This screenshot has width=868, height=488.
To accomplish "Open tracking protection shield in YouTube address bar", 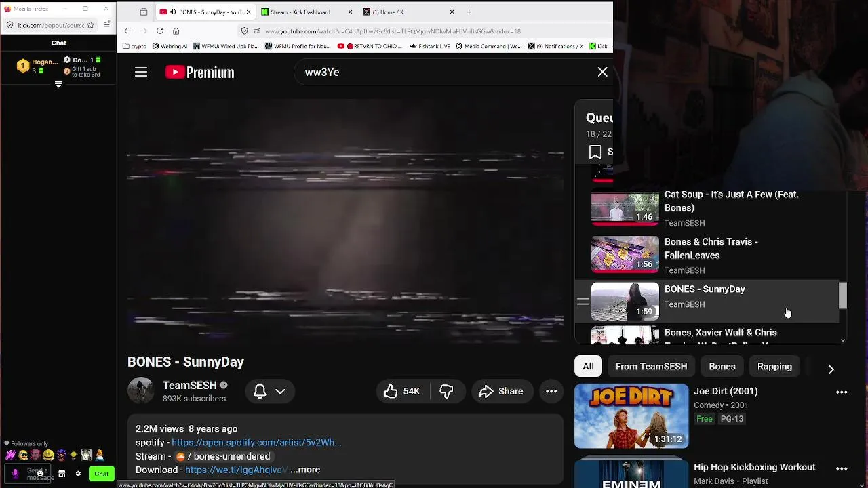I will tap(245, 31).
